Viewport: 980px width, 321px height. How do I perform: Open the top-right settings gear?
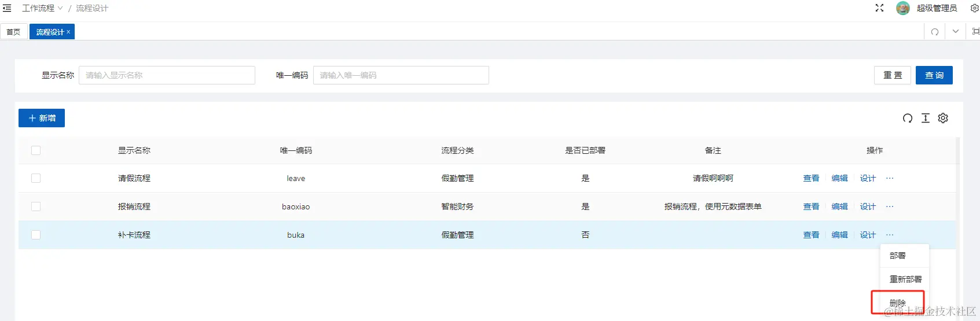point(974,8)
